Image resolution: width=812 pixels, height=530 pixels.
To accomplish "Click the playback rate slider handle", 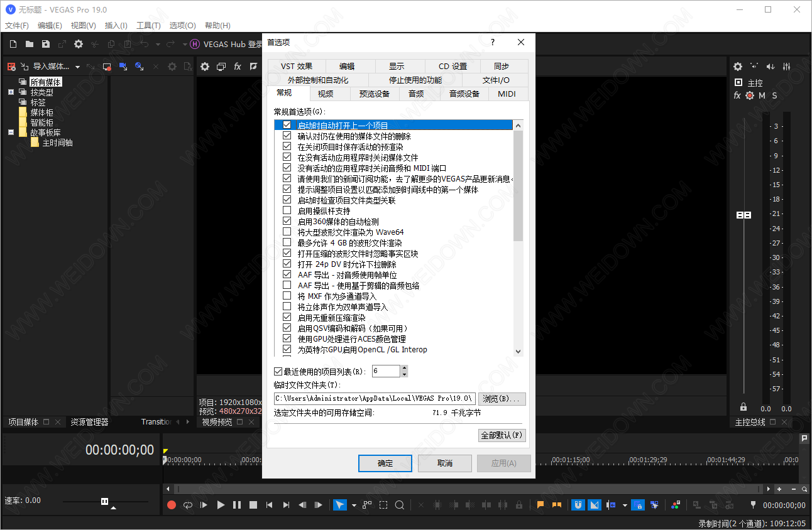I will click(x=105, y=500).
